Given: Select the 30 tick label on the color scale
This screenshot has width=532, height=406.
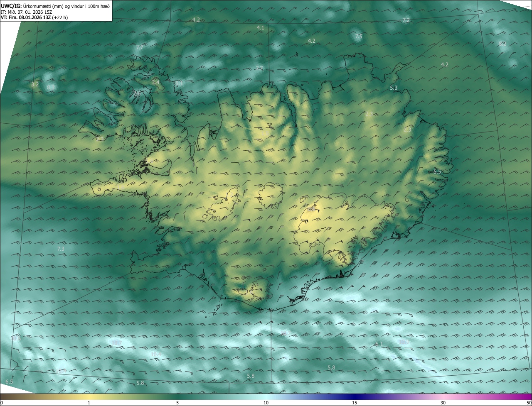Looking at the screenshot, I should pos(443,403).
